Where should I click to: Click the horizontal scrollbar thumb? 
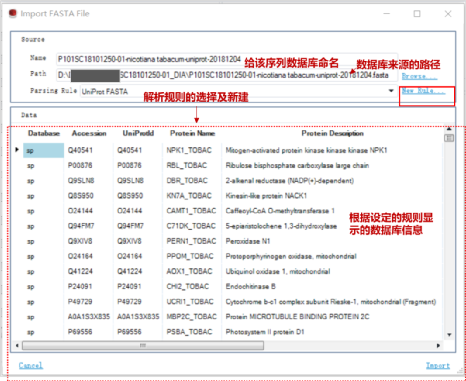point(143,346)
